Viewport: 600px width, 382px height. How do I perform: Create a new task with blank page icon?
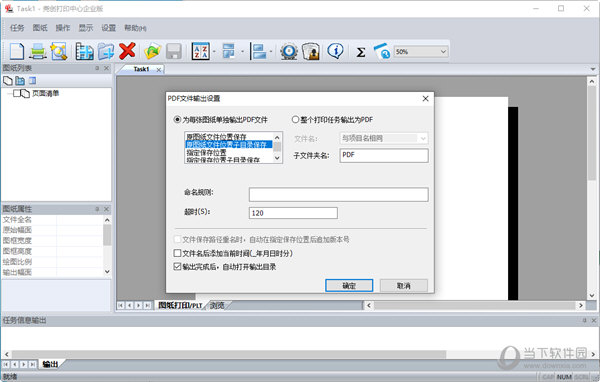(17, 51)
